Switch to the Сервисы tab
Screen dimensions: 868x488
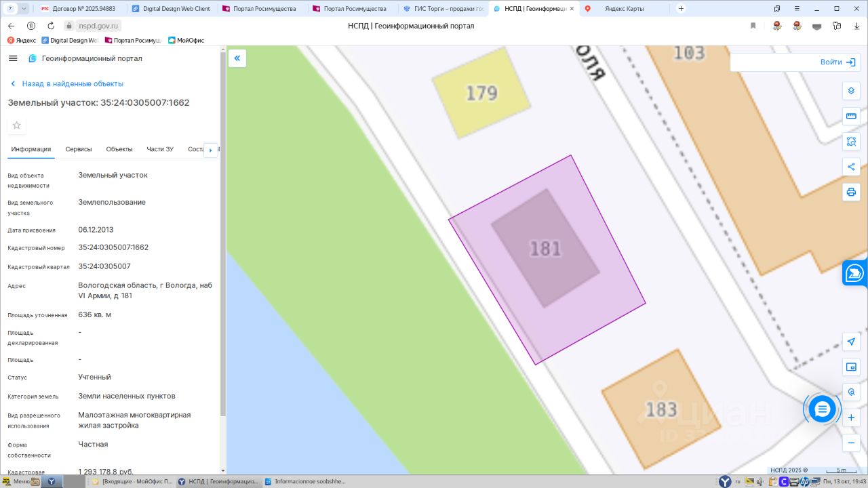point(79,149)
